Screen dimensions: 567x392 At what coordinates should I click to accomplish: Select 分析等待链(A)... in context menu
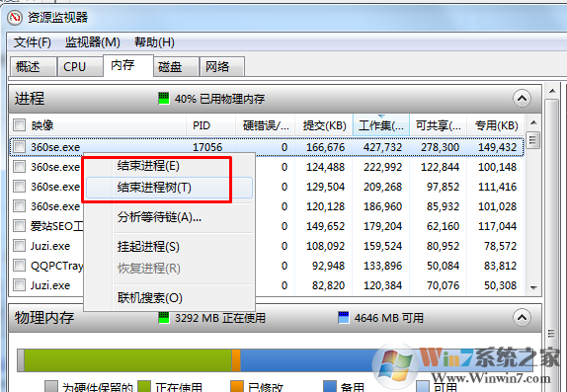pyautogui.click(x=169, y=217)
